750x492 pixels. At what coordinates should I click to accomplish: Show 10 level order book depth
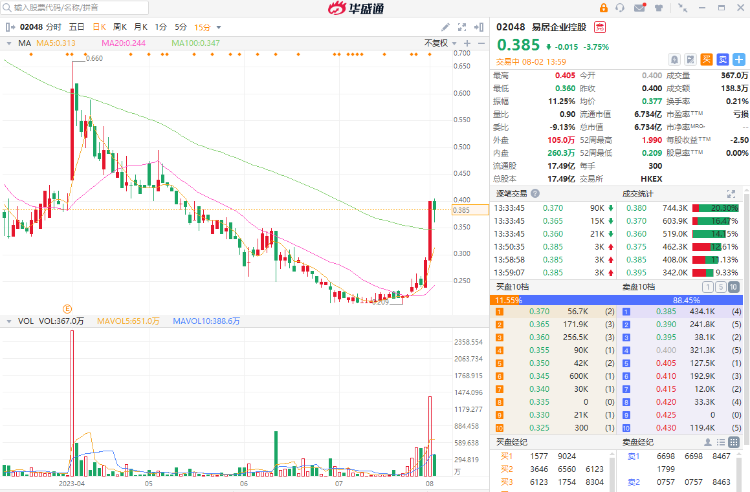point(733,287)
